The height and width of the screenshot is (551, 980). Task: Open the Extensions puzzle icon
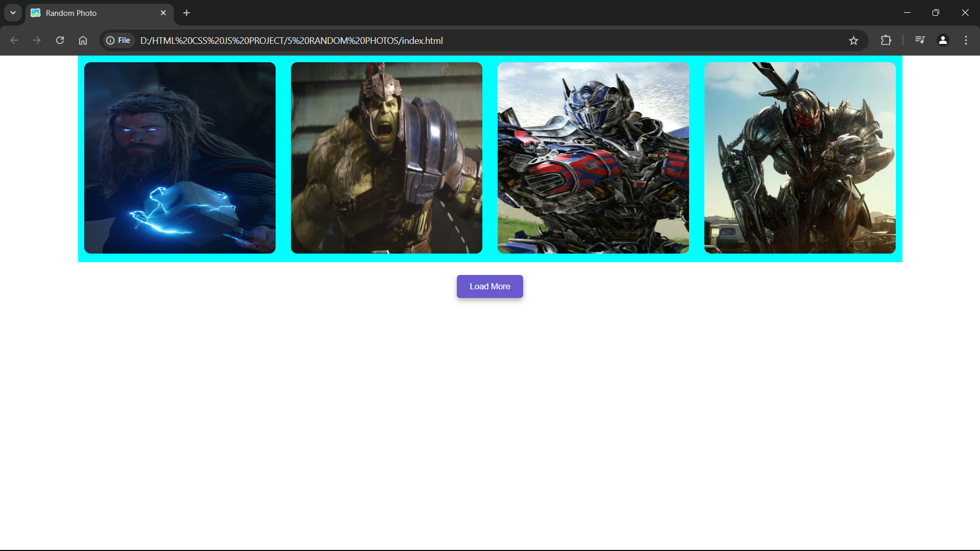tap(886, 40)
